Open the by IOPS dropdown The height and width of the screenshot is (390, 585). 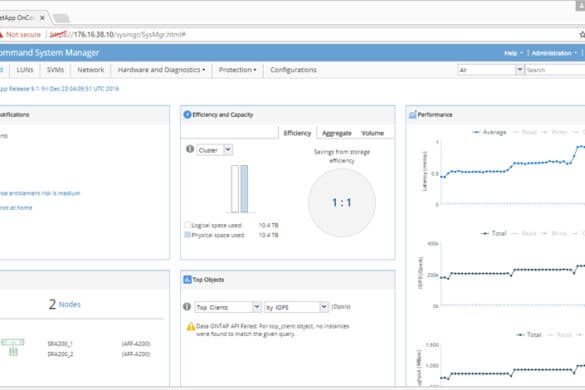[297, 307]
